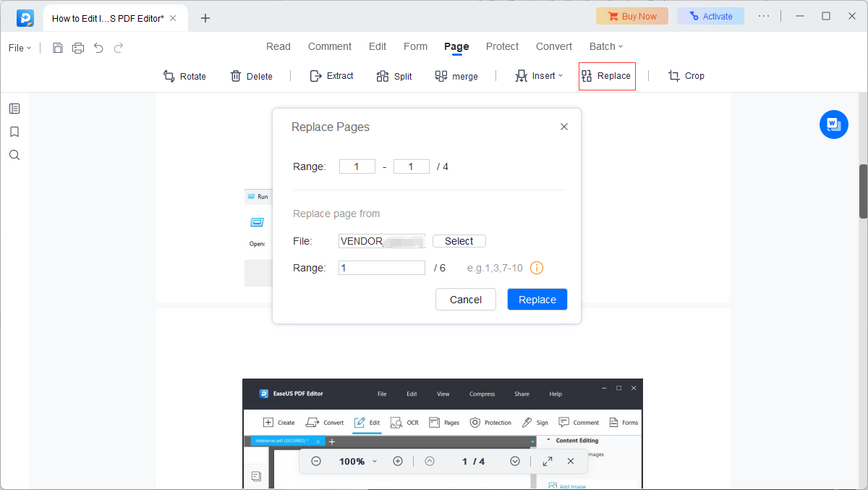Switch to the Form tab
The width and height of the screenshot is (868, 490).
(x=415, y=46)
